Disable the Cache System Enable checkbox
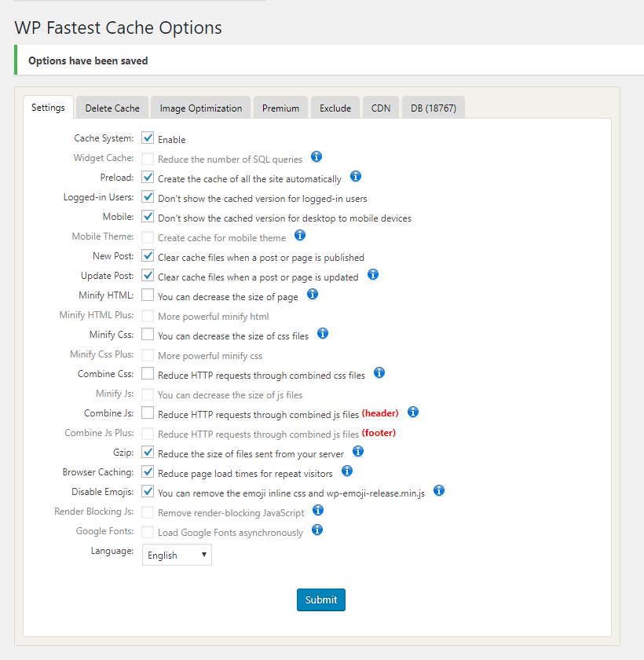Viewport: 644px width, 660px height. coord(148,137)
